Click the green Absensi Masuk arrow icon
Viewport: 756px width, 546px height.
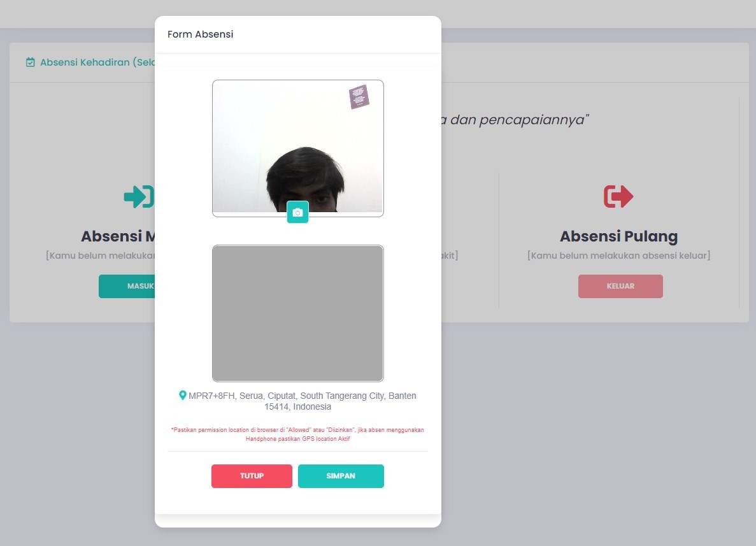click(x=139, y=196)
